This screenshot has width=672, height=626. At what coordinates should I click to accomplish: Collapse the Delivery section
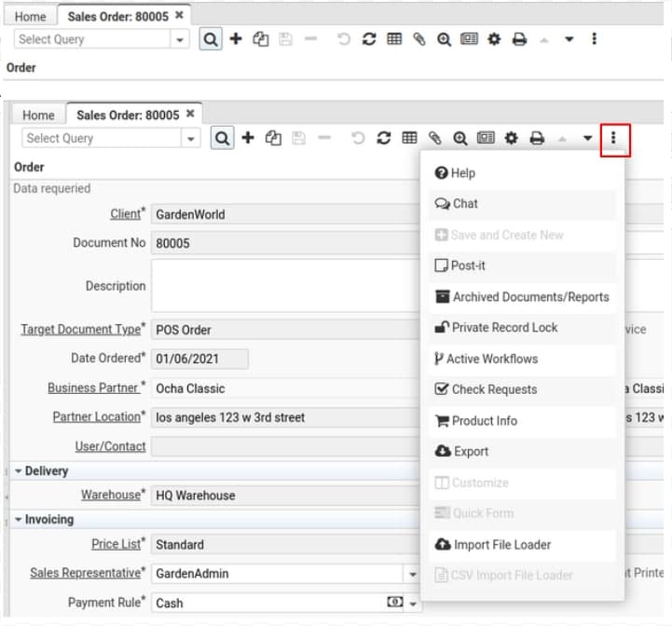click(19, 471)
